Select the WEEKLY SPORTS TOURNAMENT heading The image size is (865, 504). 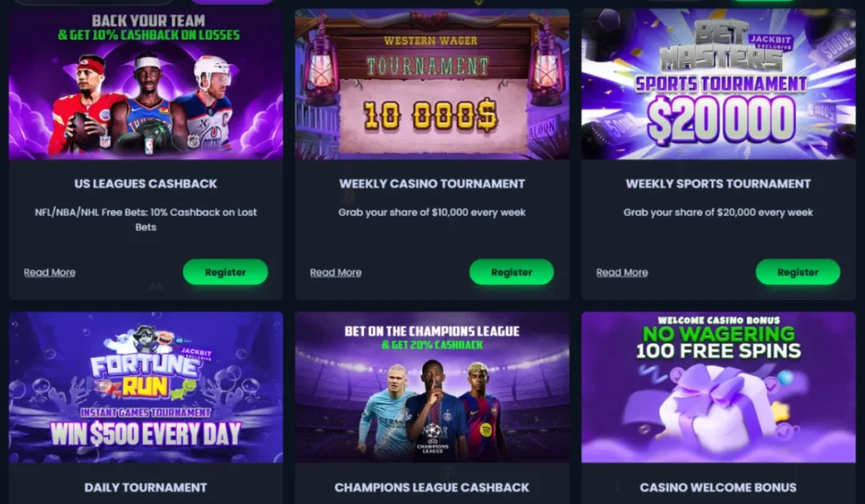coord(718,184)
